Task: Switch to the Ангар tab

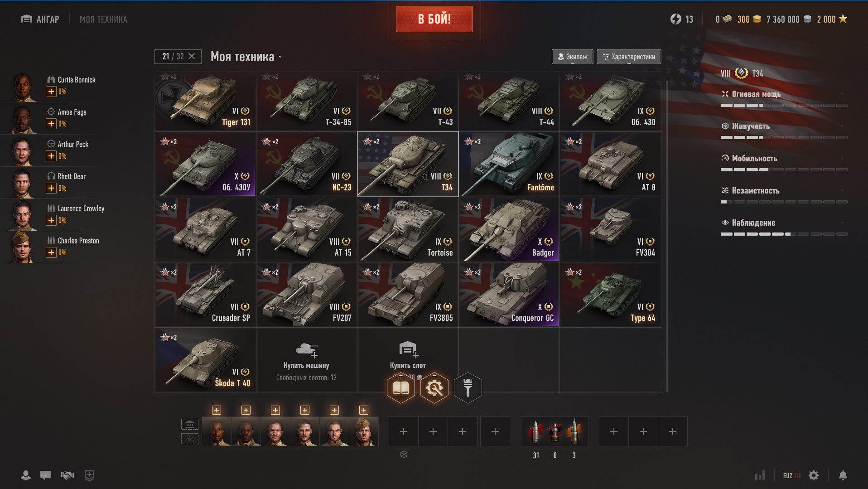Action: [40, 19]
